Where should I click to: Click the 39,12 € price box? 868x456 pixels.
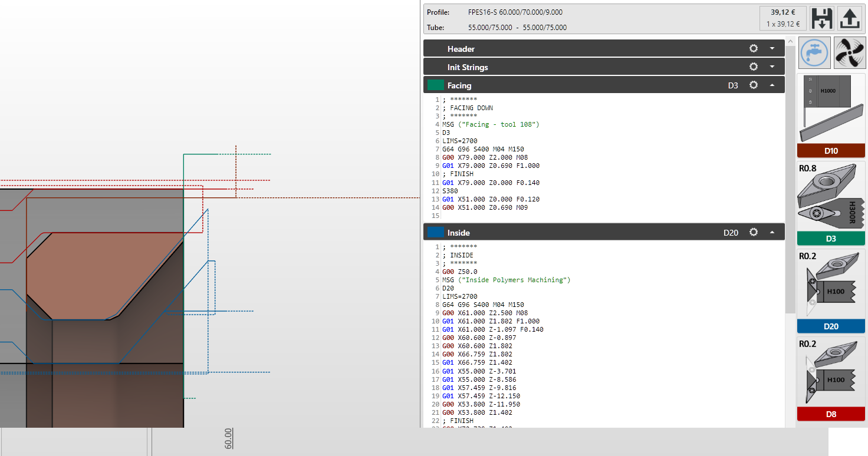tap(783, 18)
